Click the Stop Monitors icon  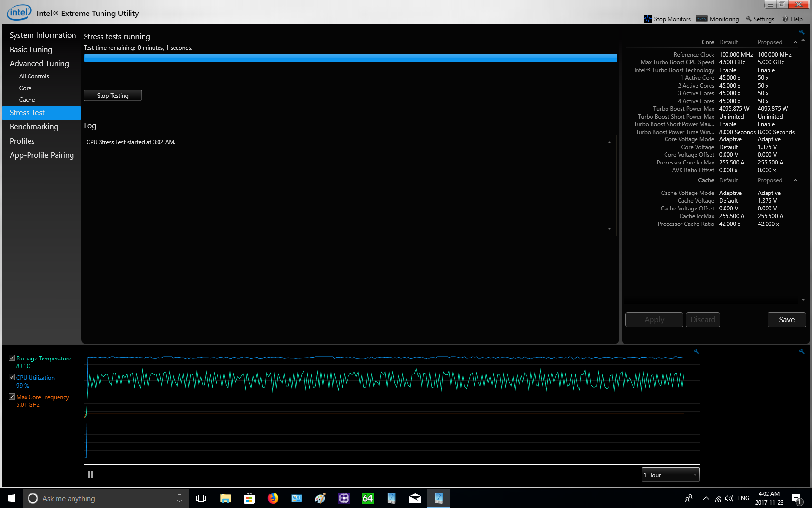click(x=648, y=19)
